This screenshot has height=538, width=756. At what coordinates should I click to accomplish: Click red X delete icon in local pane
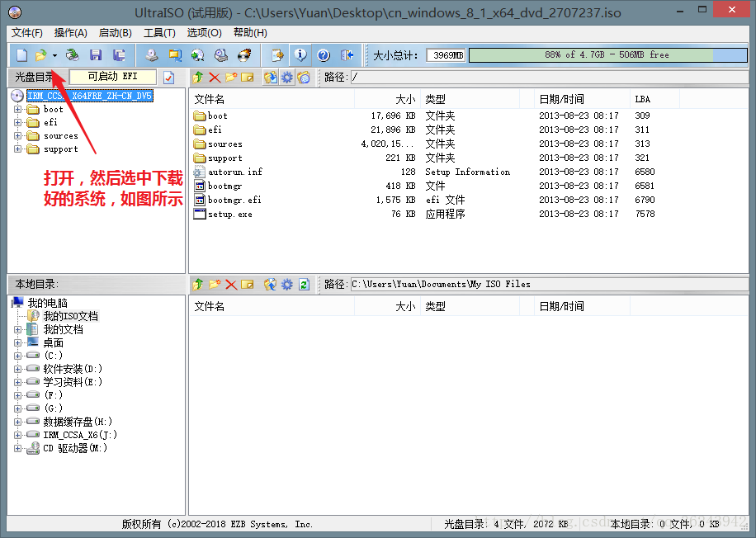click(231, 285)
